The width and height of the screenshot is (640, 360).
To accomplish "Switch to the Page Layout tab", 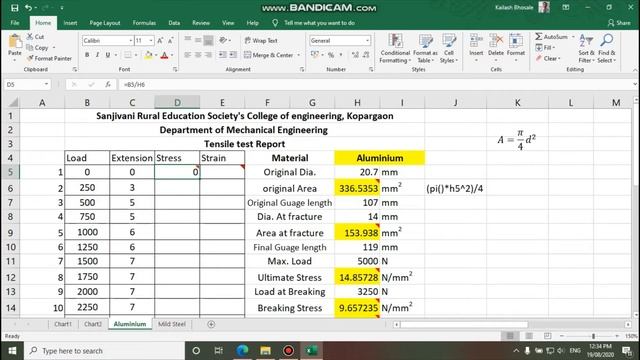I will click(105, 23).
